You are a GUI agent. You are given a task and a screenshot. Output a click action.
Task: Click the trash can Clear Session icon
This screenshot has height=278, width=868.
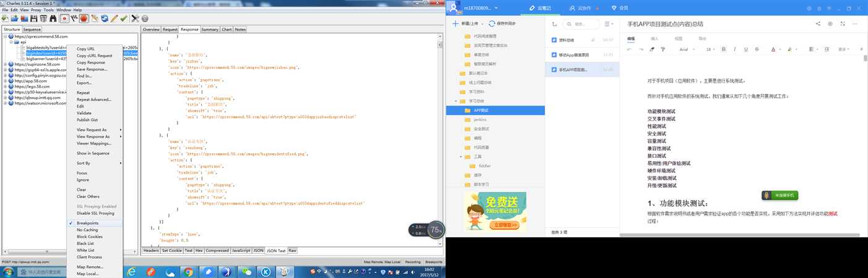coord(43,19)
